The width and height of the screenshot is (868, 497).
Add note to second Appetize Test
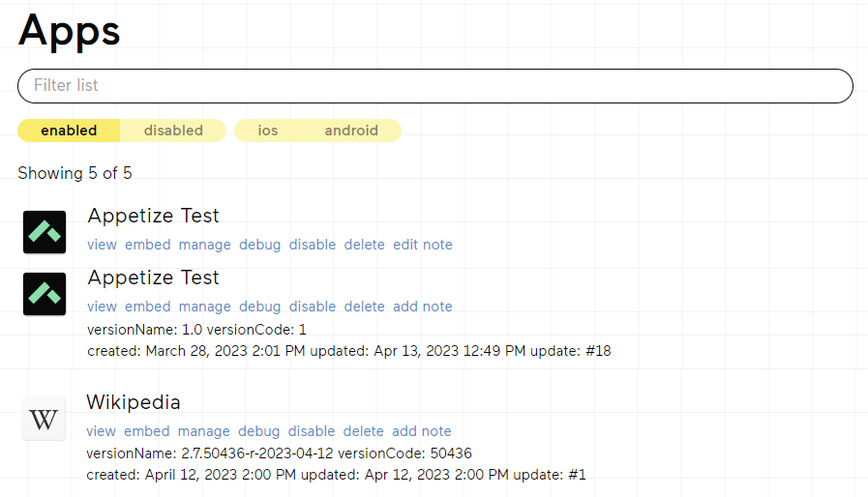coord(422,307)
